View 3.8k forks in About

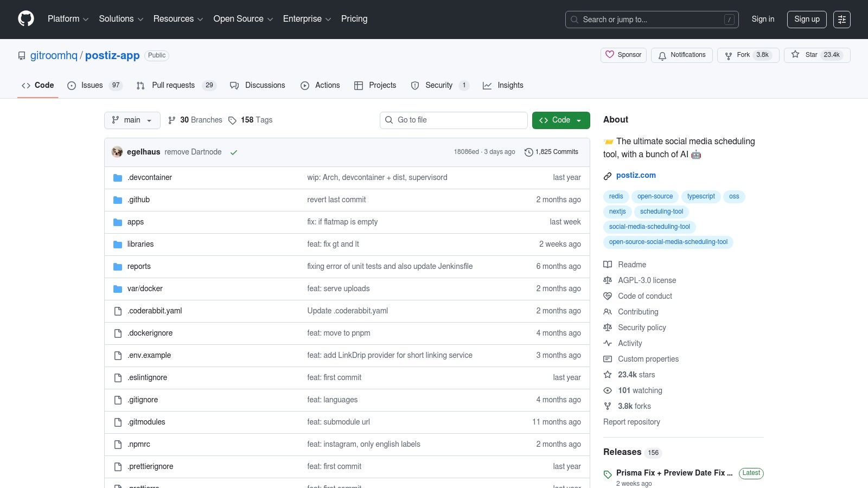[x=627, y=406]
